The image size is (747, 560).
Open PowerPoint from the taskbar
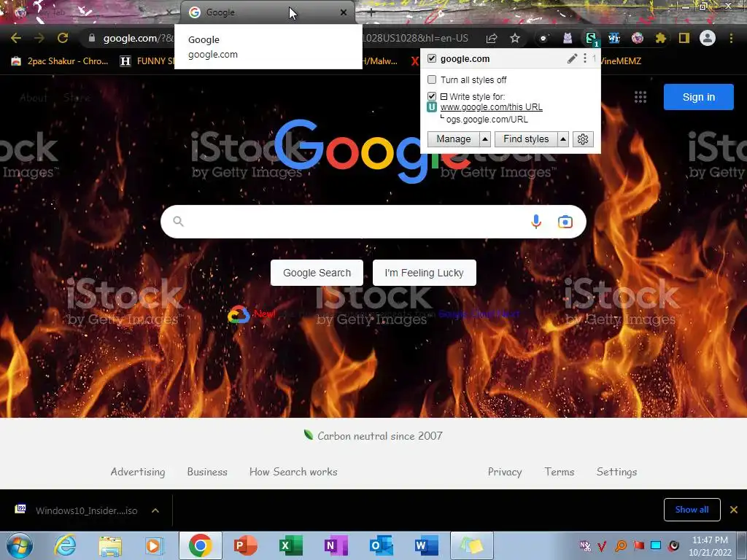pyautogui.click(x=246, y=545)
